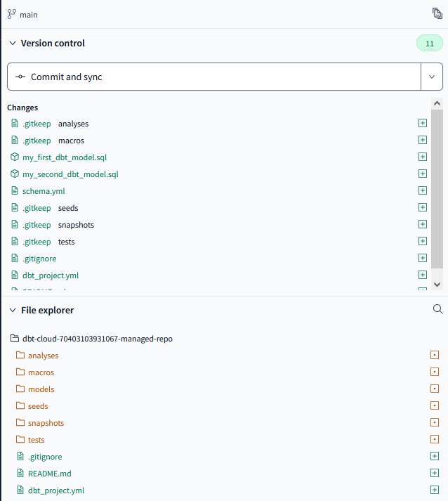Click the status icon for dbt_project.yml in Changes
448x501 pixels.
423,275
